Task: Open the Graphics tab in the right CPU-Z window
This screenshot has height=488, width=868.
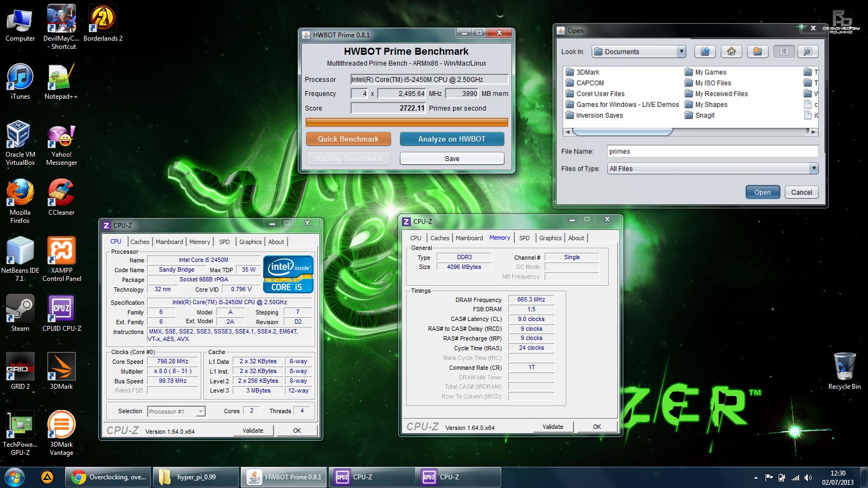Action: [550, 238]
